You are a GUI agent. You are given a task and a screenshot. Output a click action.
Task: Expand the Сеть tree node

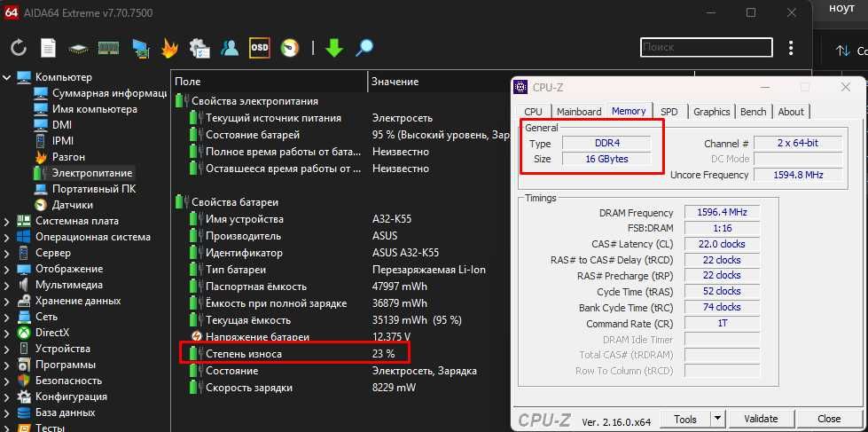[6, 317]
